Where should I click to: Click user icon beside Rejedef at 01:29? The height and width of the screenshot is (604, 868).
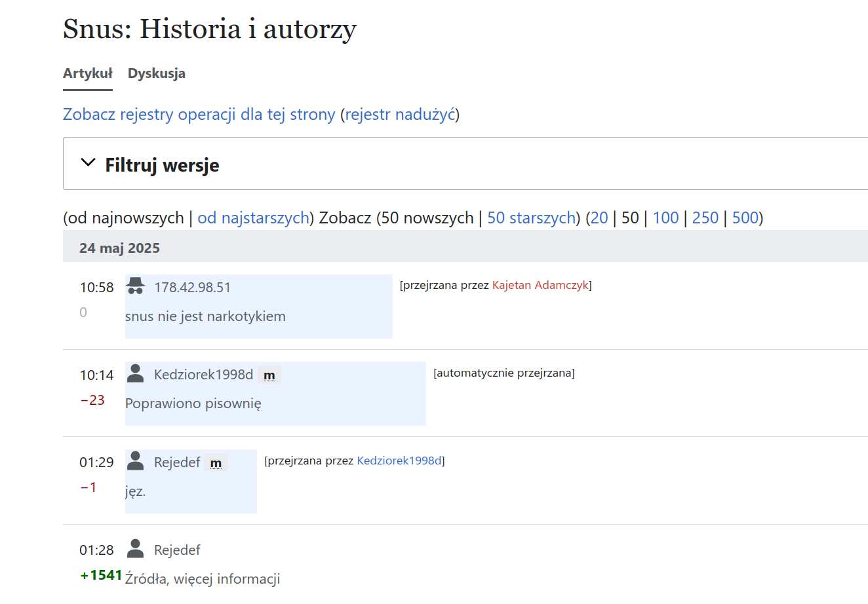pyautogui.click(x=136, y=461)
